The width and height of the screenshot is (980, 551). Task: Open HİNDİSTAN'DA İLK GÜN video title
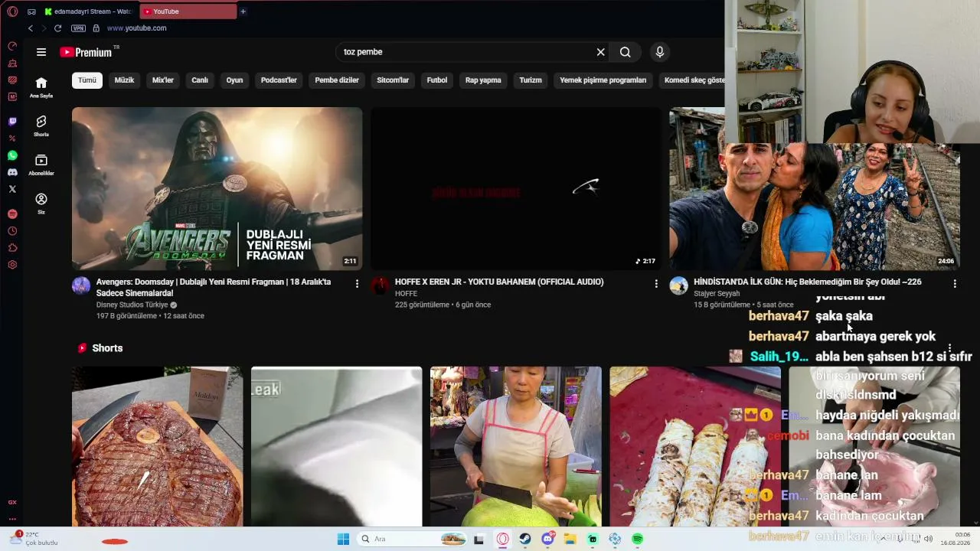(807, 282)
